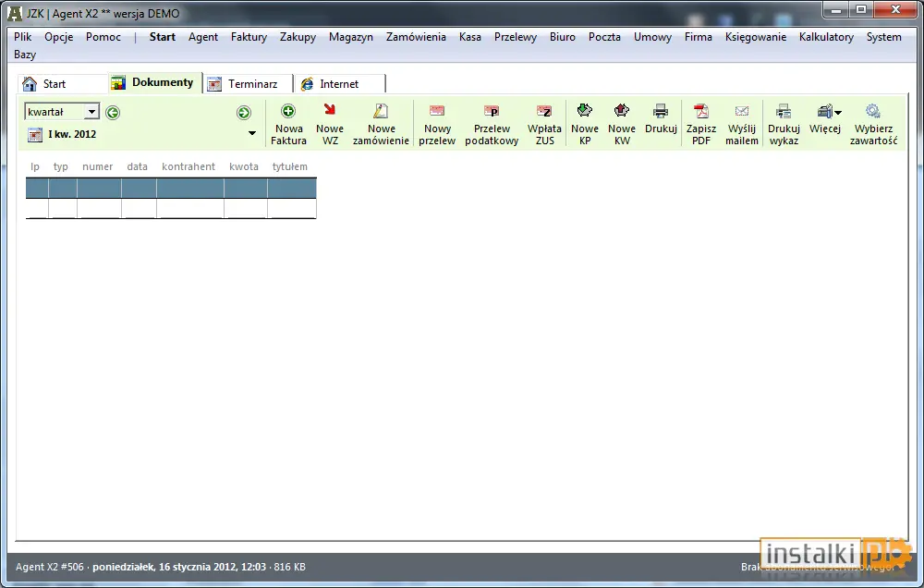The width and height of the screenshot is (924, 588).
Task: Print the list with Drukuj wykaz
Action: (x=784, y=125)
